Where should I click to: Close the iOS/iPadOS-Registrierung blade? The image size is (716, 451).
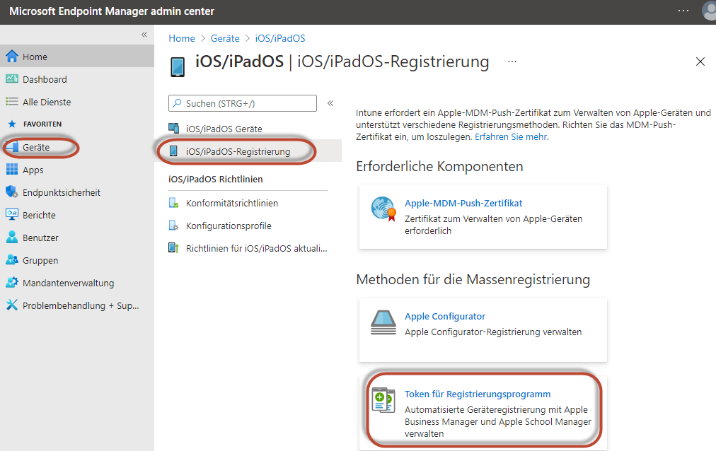(699, 62)
